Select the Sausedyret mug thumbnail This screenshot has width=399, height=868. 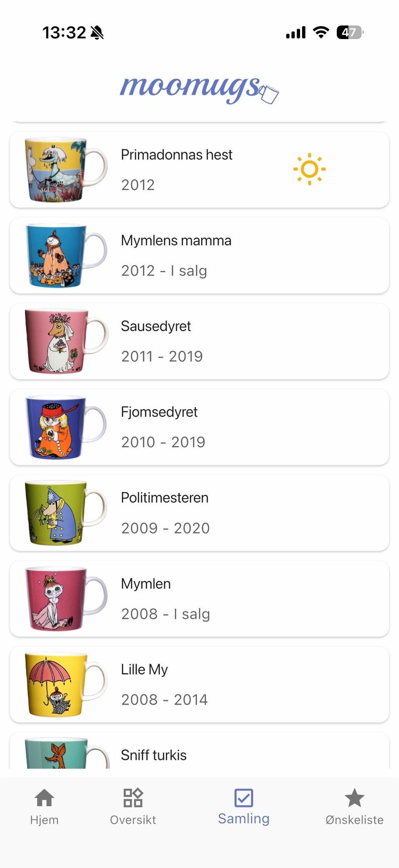tap(66, 341)
